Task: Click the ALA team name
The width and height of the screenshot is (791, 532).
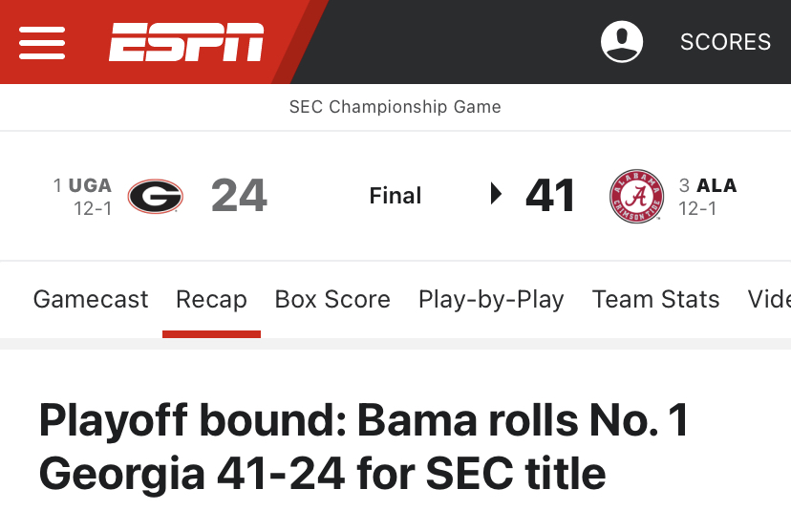Action: (x=716, y=185)
